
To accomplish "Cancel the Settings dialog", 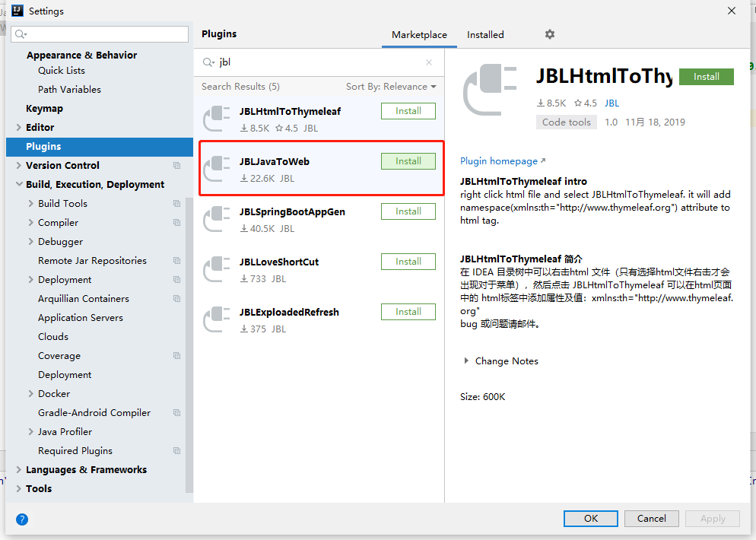I will point(651,518).
